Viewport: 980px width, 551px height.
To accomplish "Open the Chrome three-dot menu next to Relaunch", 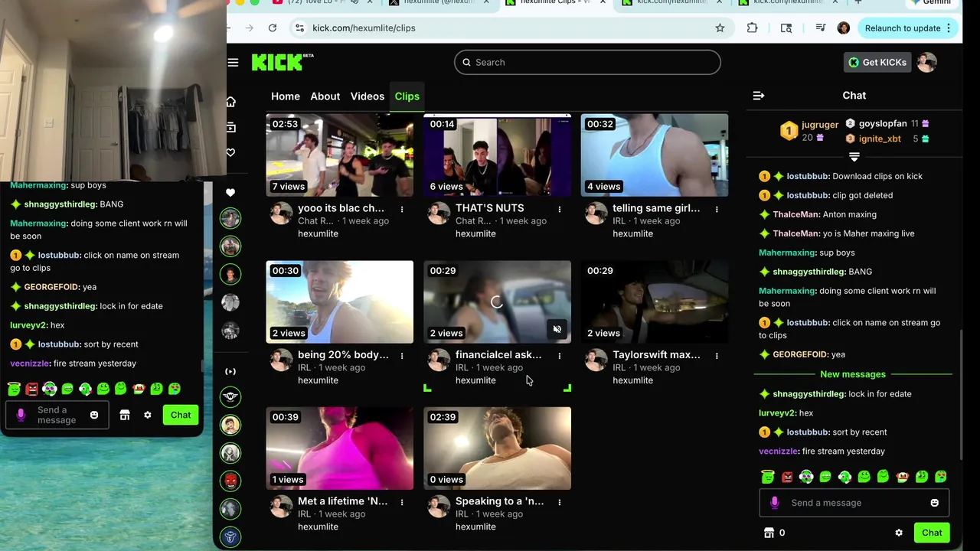I will [949, 28].
